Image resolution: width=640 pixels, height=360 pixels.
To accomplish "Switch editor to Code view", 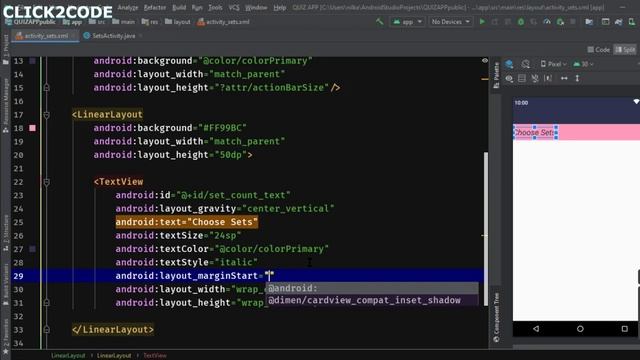I will click(x=599, y=50).
